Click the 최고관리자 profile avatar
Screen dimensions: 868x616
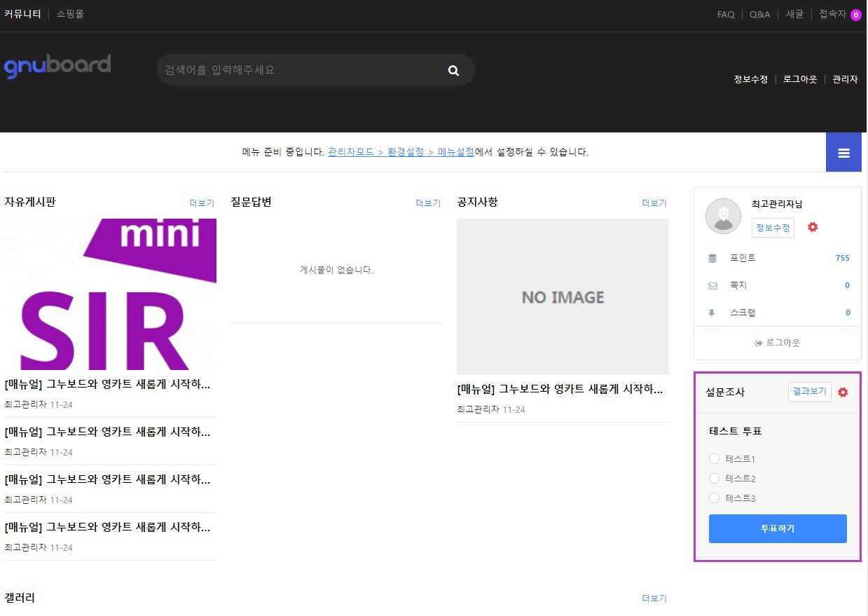(x=723, y=216)
